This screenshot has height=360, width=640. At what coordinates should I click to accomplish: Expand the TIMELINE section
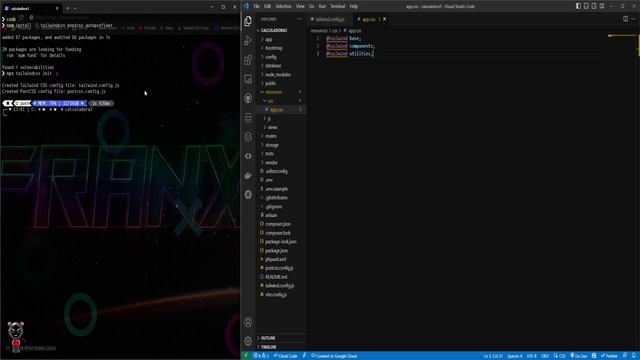tap(281, 347)
